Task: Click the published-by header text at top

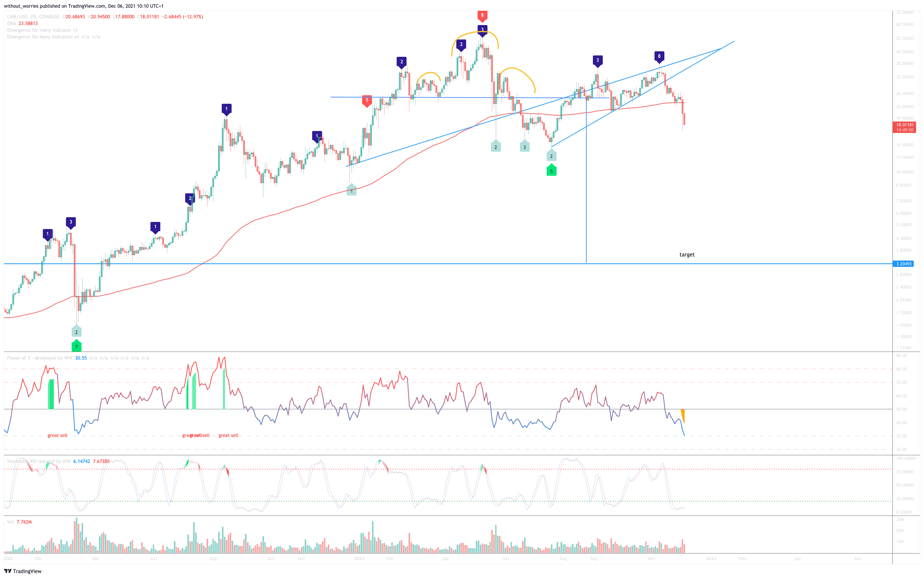Action: point(84,6)
